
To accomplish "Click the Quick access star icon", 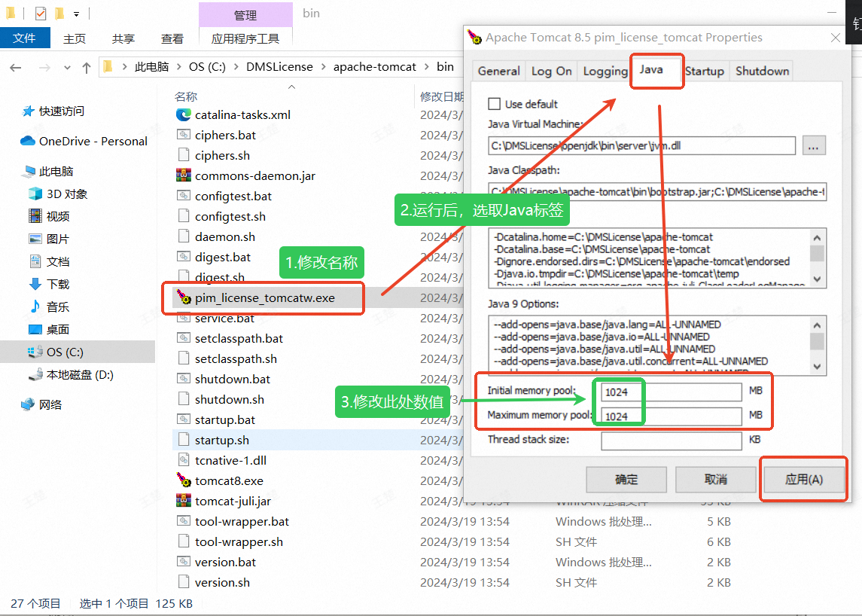I will (x=28, y=111).
